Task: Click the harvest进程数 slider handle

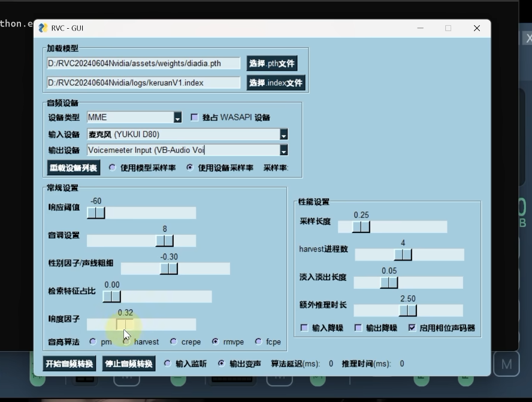Action: tap(403, 255)
